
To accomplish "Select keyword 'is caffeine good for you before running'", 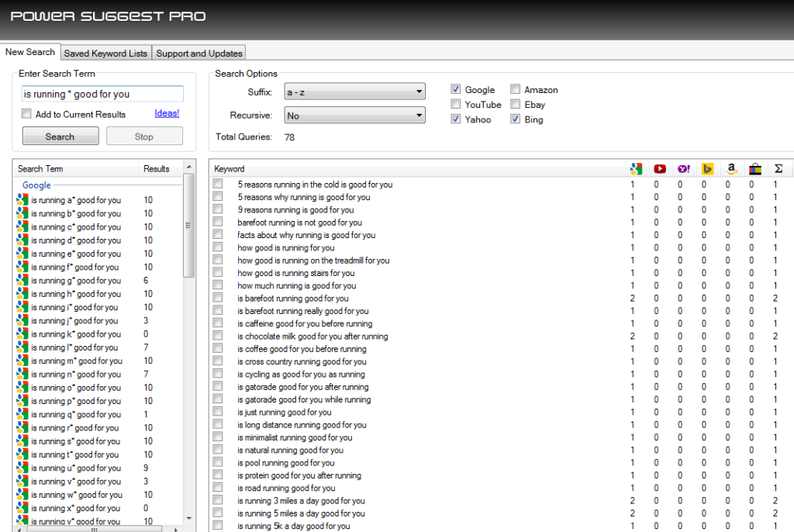I will pyautogui.click(x=304, y=323).
